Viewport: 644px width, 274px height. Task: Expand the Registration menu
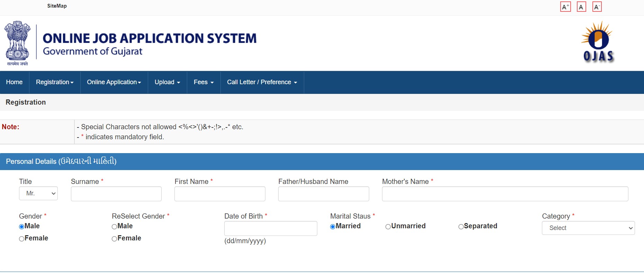point(55,82)
